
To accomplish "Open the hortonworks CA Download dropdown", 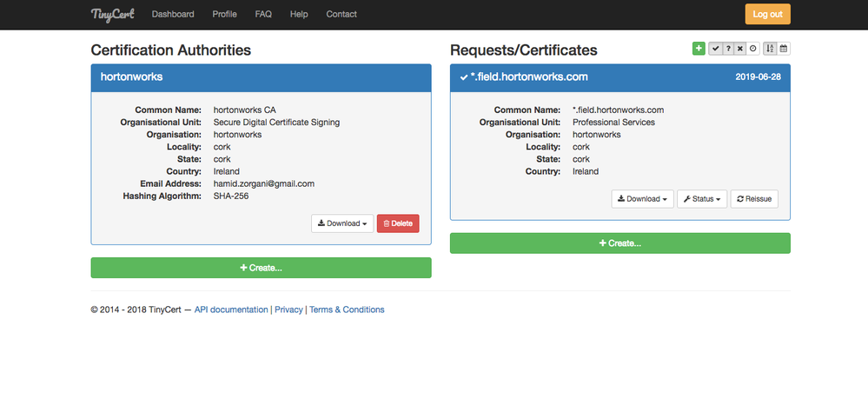I will [x=342, y=223].
